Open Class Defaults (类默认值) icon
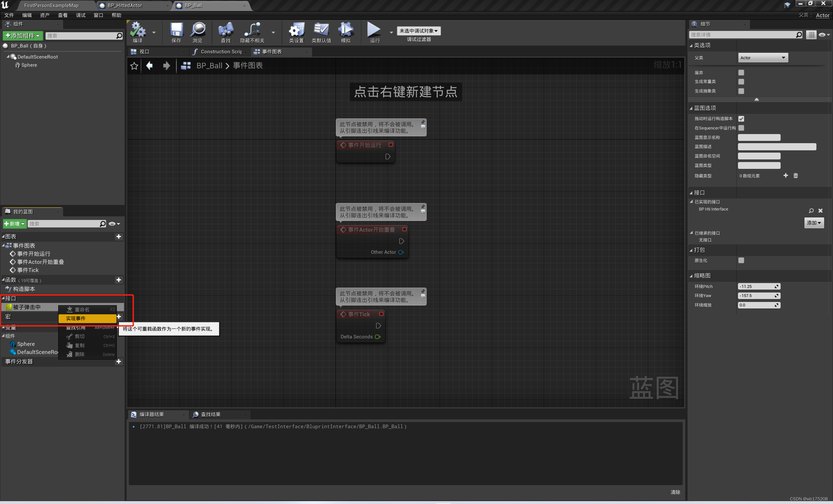The image size is (833, 504). 321,32
